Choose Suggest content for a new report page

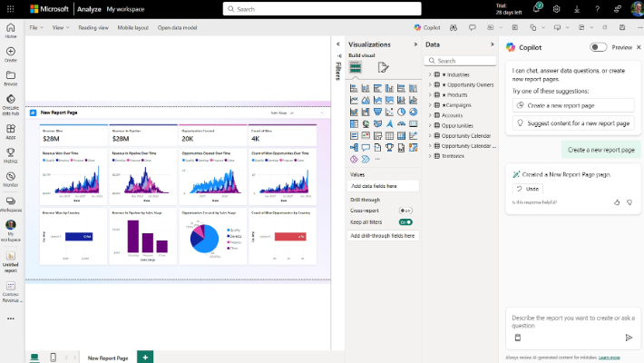pyautogui.click(x=573, y=123)
